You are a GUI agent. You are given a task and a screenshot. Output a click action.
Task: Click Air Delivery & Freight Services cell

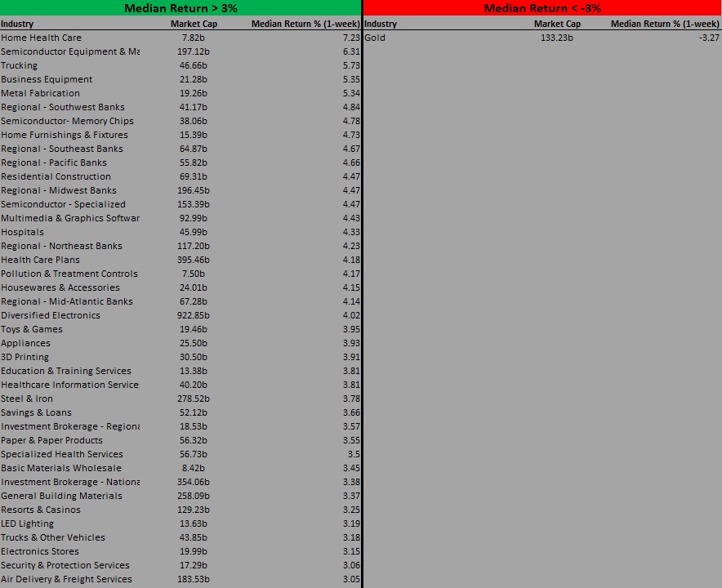pos(66,579)
